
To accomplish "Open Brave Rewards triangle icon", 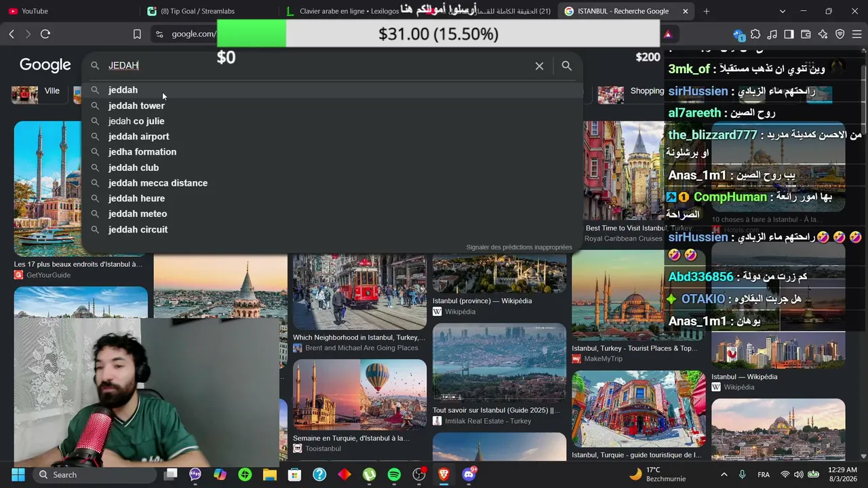I will (668, 34).
